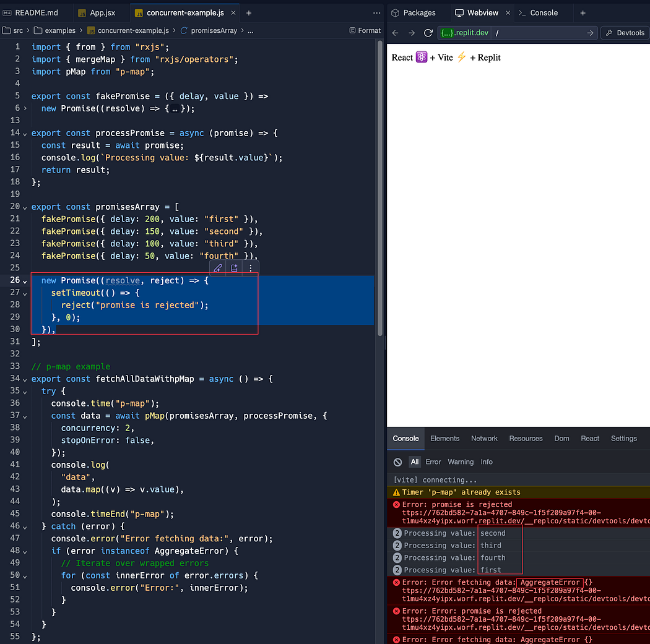Add a new editor tab with plus icon
Image resolution: width=650 pixels, height=644 pixels.
click(x=249, y=13)
